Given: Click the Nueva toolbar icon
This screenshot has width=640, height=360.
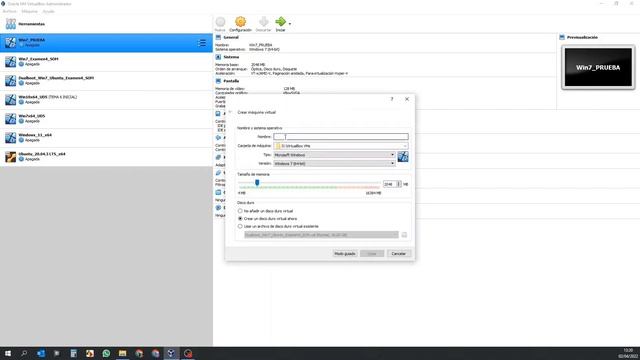Looking at the screenshot, I should pos(220,24).
